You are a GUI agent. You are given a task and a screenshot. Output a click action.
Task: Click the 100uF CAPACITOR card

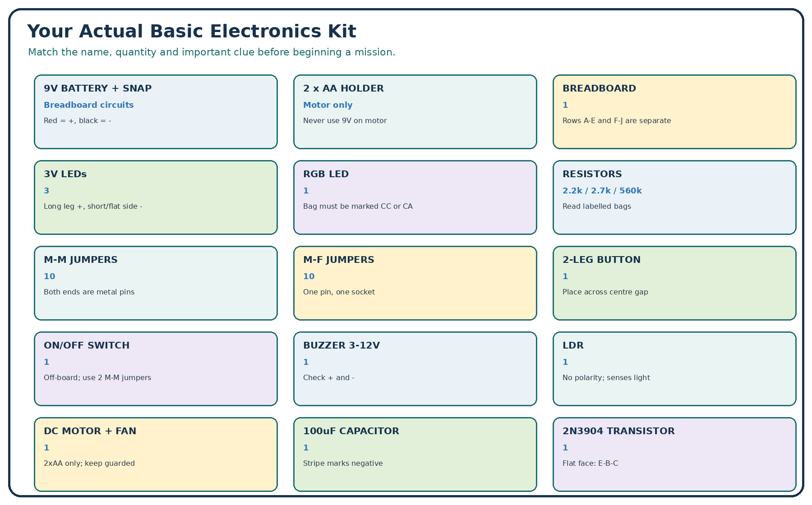tap(415, 454)
